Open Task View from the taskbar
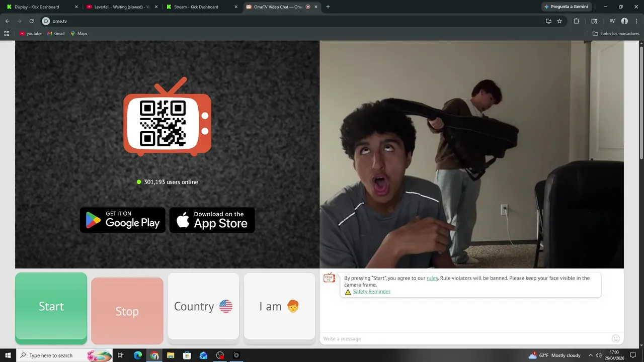644x362 pixels. point(121,355)
